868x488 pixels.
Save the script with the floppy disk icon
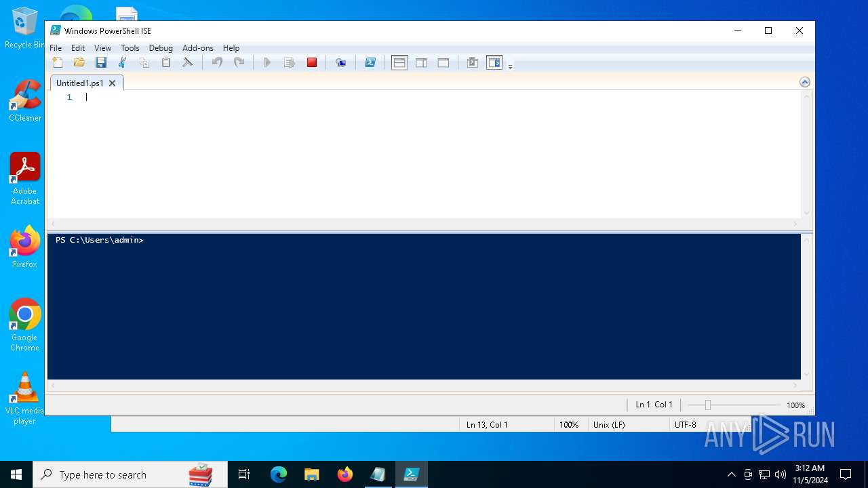101,63
